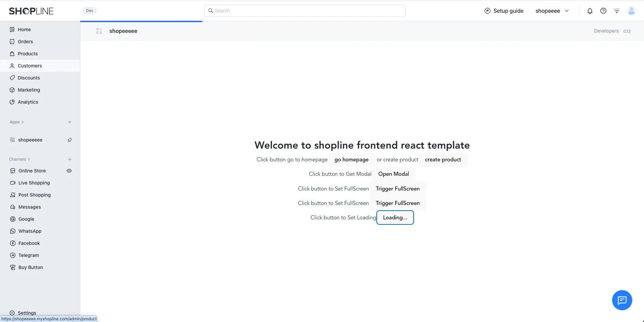The height and width of the screenshot is (322, 644).
Task: Click the network status wifi icon
Action: [616, 11]
